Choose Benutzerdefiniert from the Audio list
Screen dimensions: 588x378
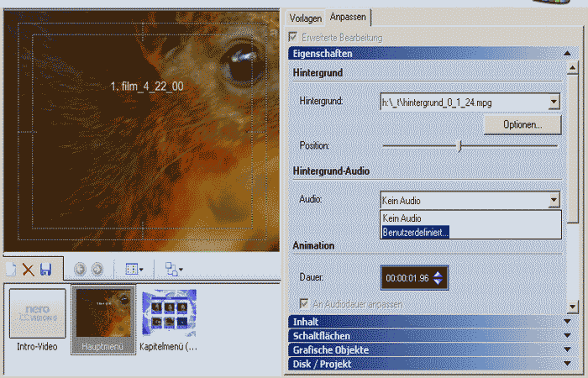tap(416, 232)
